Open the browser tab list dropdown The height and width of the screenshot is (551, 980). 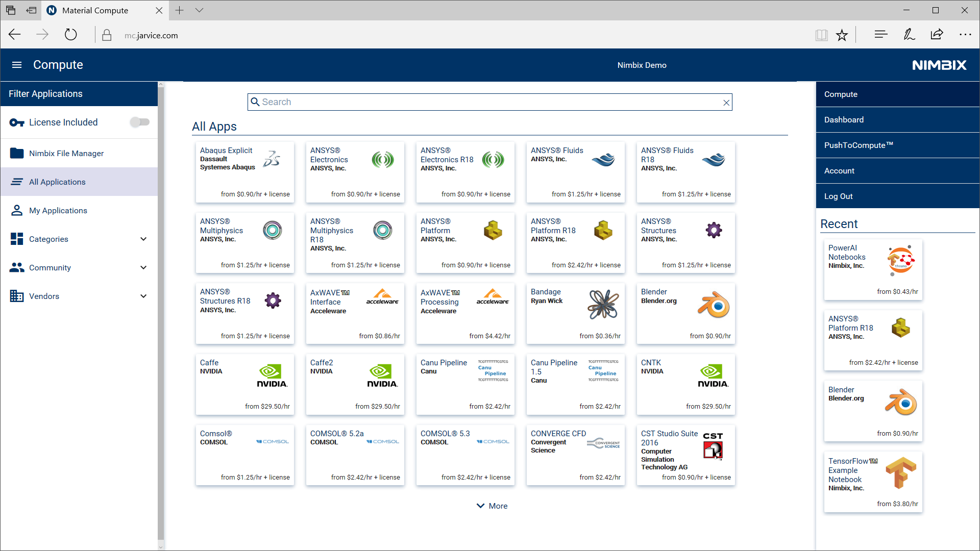coord(199,10)
